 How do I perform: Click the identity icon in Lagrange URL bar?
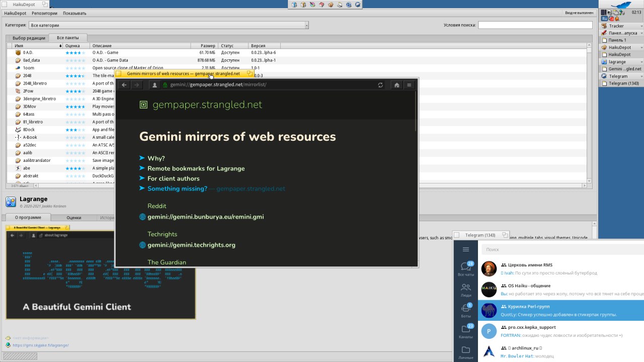click(155, 85)
